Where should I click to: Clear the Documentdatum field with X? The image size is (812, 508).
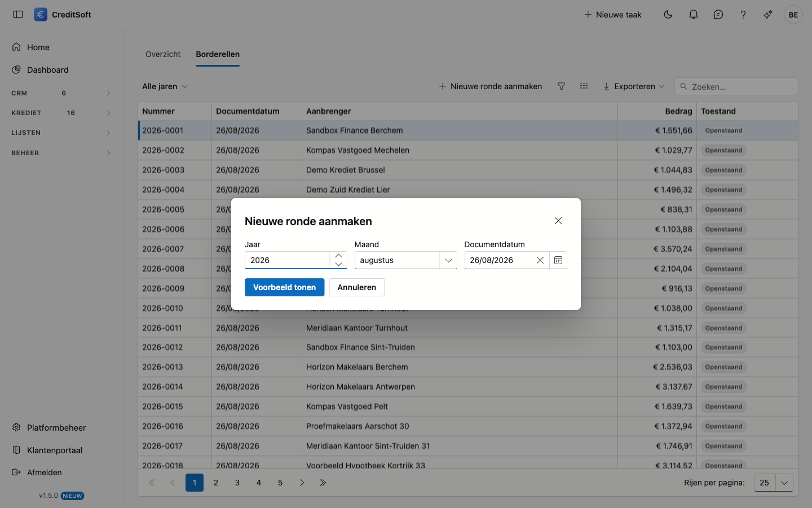540,260
